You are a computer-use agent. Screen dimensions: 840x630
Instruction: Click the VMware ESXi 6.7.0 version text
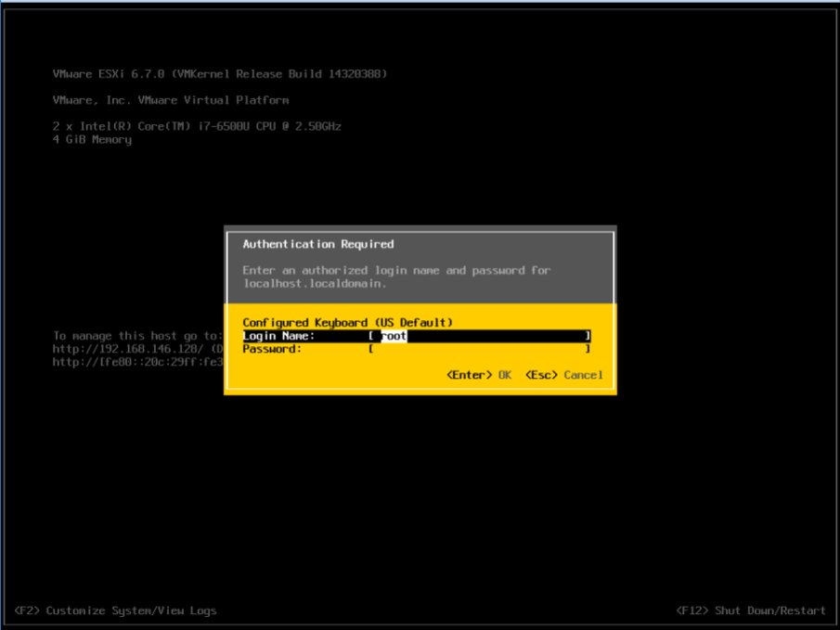220,74
